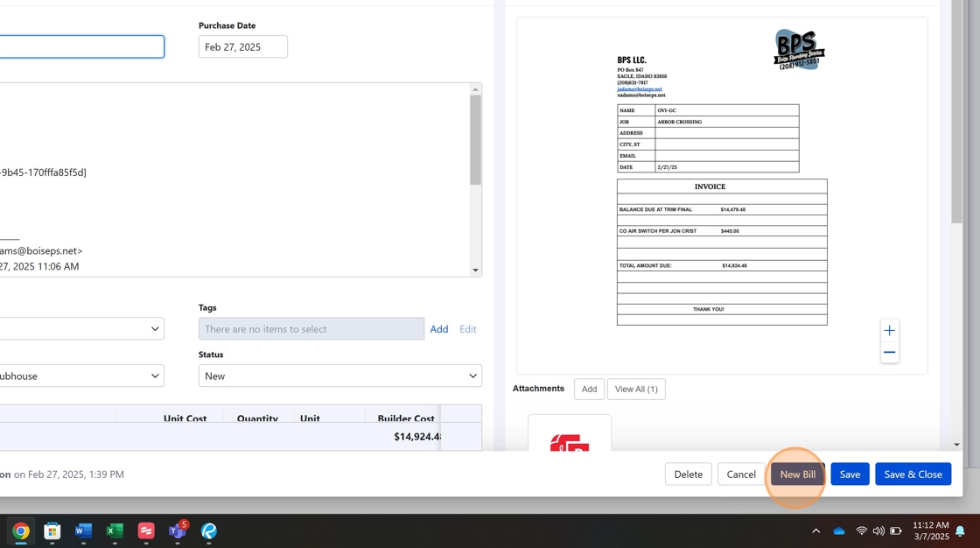This screenshot has width=980, height=548.
Task: Click the Quantity column header
Action: pos(257,418)
